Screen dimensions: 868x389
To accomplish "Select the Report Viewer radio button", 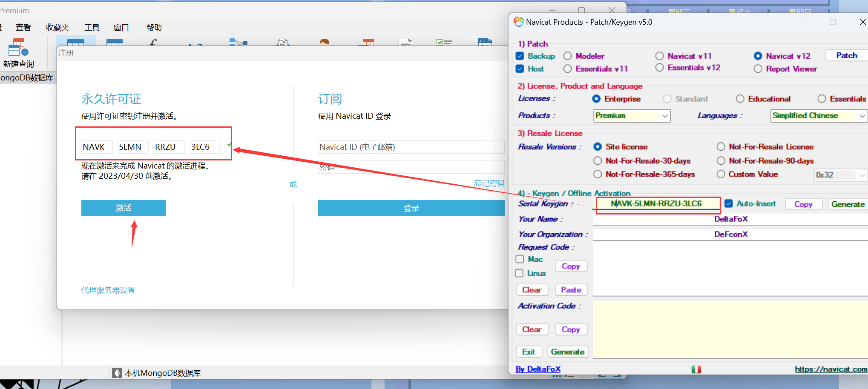I will pos(758,69).
